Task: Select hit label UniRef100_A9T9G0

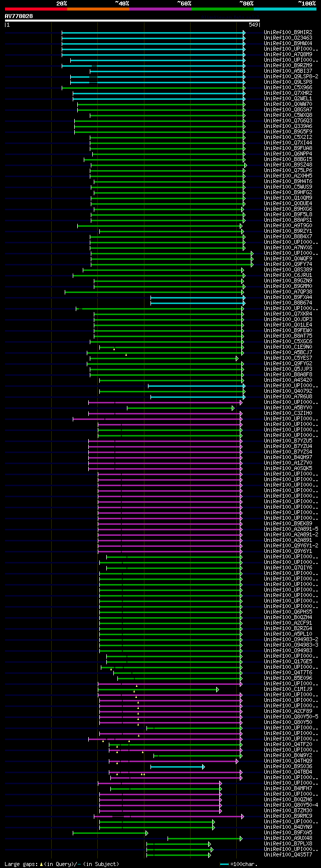Action: click(x=288, y=226)
